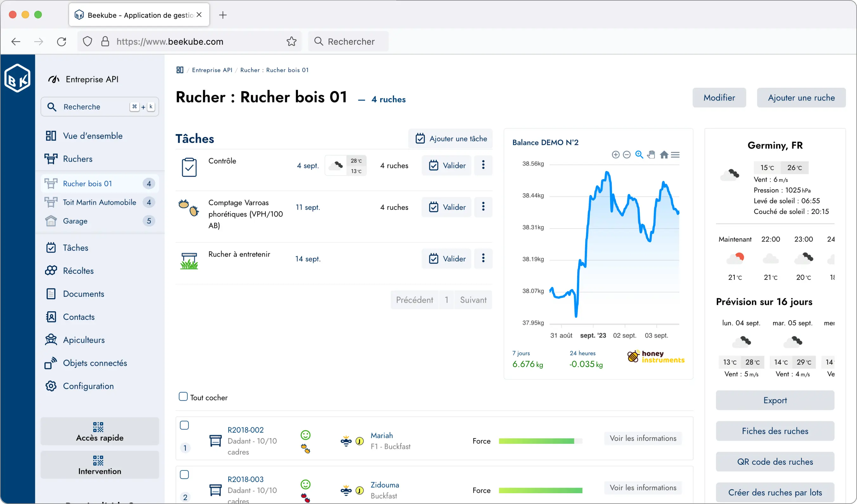Click the Ajouter une ruche button

[801, 97]
